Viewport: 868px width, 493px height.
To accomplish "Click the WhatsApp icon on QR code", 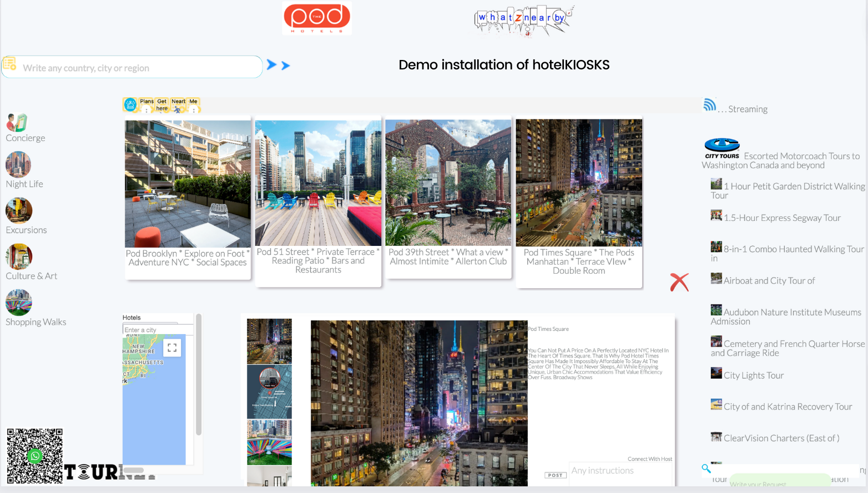I will (x=35, y=456).
